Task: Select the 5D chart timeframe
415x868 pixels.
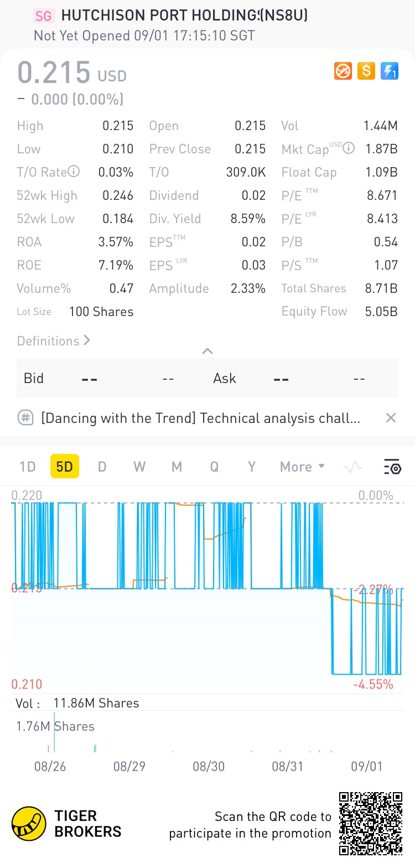Action: (65, 467)
